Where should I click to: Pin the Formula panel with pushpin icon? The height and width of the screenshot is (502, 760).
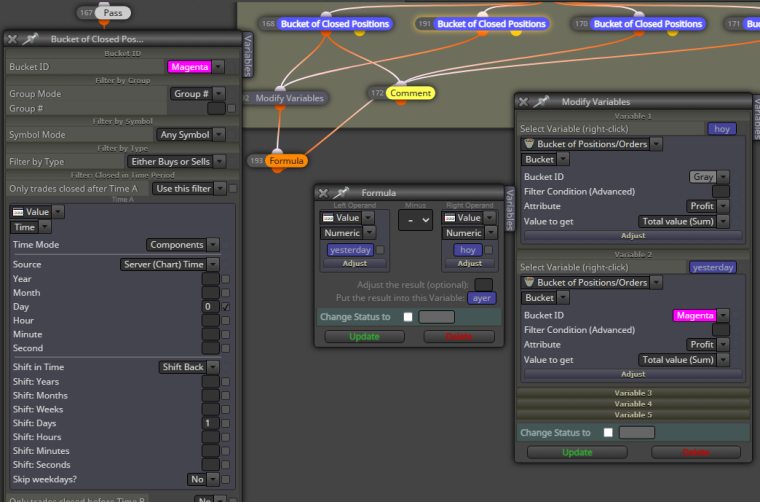click(341, 192)
